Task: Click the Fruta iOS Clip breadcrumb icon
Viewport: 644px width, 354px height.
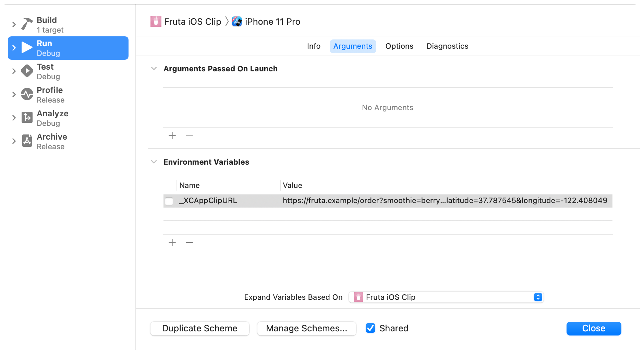Action: pyautogui.click(x=156, y=21)
